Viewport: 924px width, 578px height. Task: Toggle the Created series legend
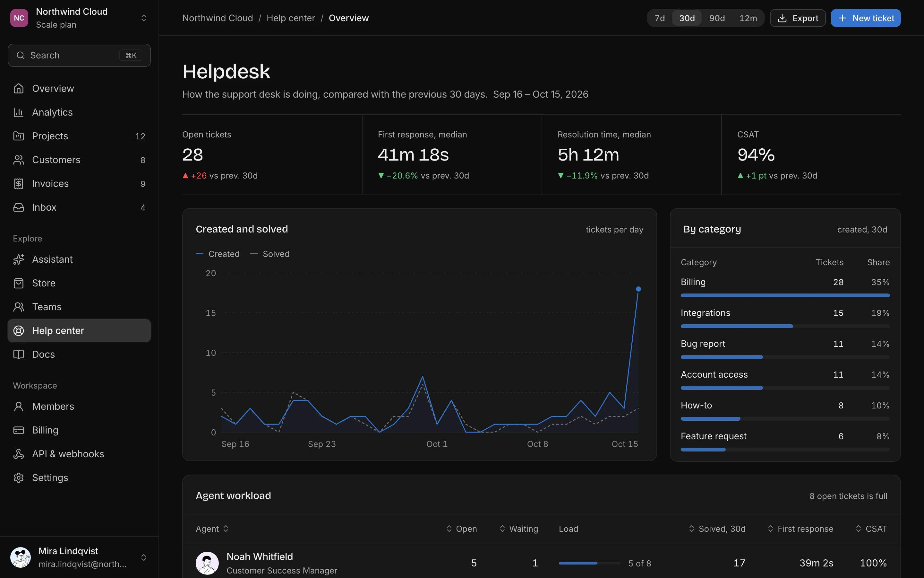pyautogui.click(x=218, y=254)
